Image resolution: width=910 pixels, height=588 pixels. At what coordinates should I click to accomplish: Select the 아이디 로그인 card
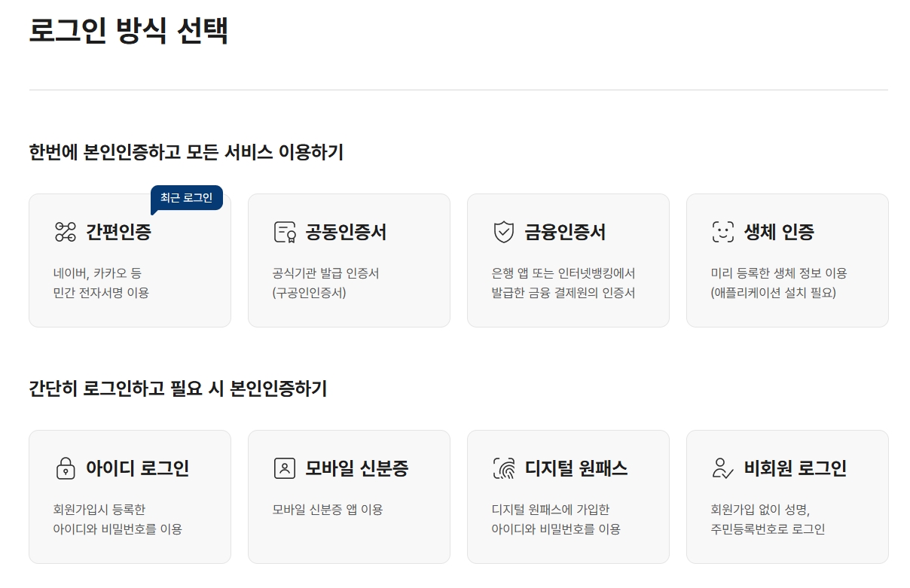point(130,496)
